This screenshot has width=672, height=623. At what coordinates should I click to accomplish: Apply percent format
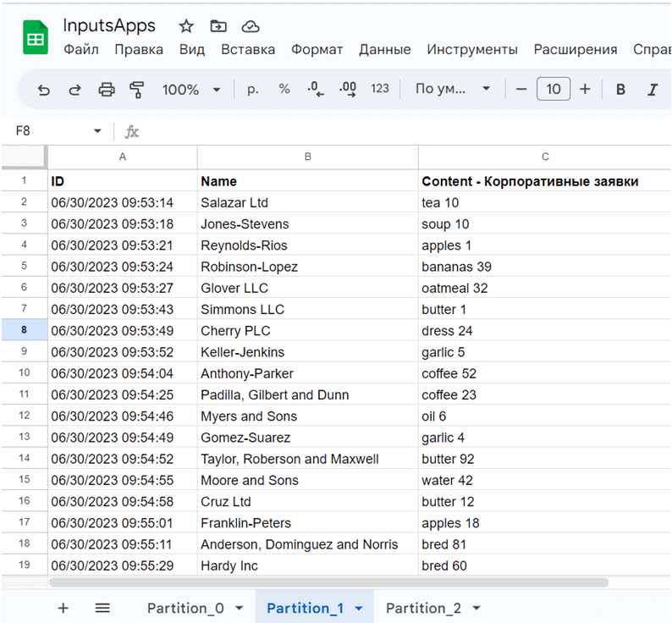coord(284,89)
